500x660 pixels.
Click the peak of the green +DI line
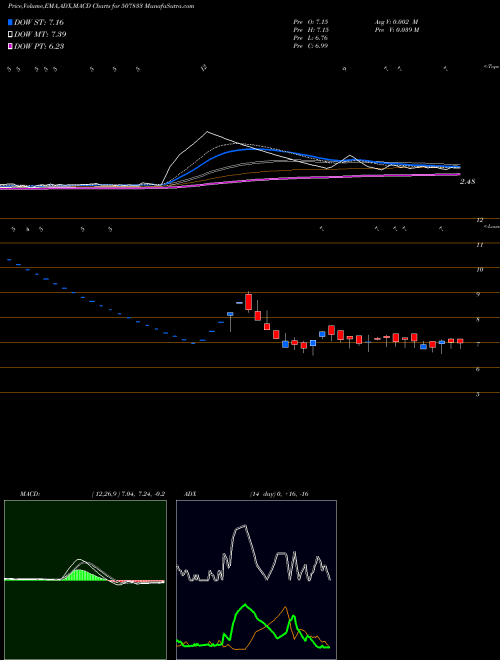(x=245, y=606)
